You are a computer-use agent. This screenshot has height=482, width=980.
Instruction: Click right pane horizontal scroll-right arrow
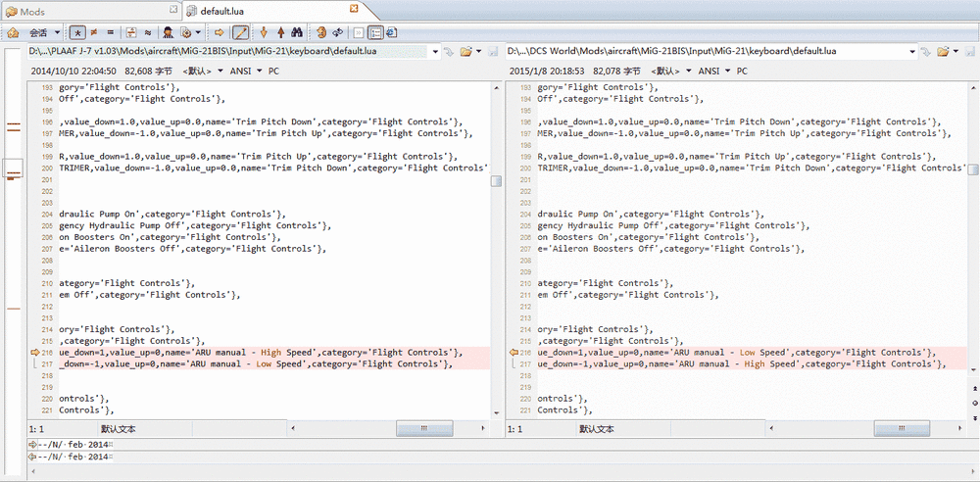962,428
